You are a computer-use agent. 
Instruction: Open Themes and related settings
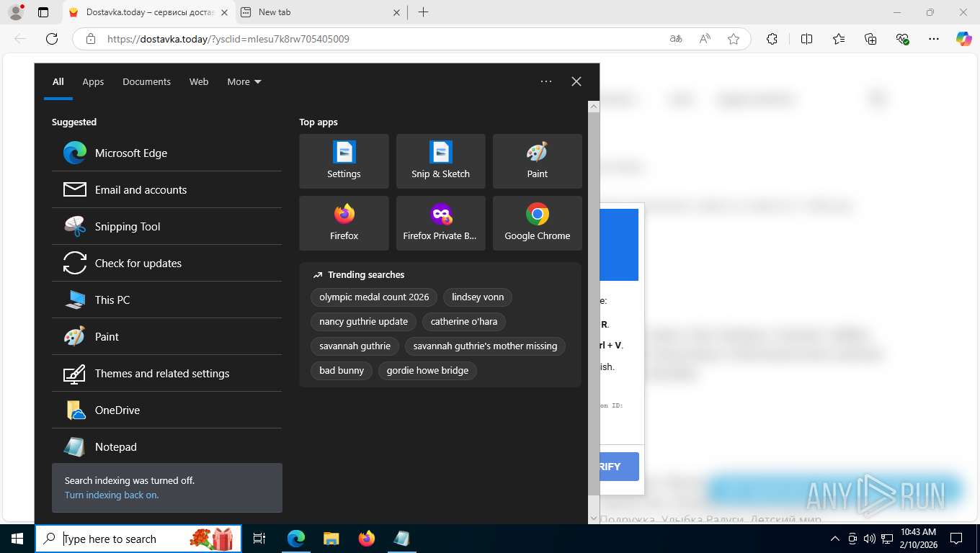[166, 373]
